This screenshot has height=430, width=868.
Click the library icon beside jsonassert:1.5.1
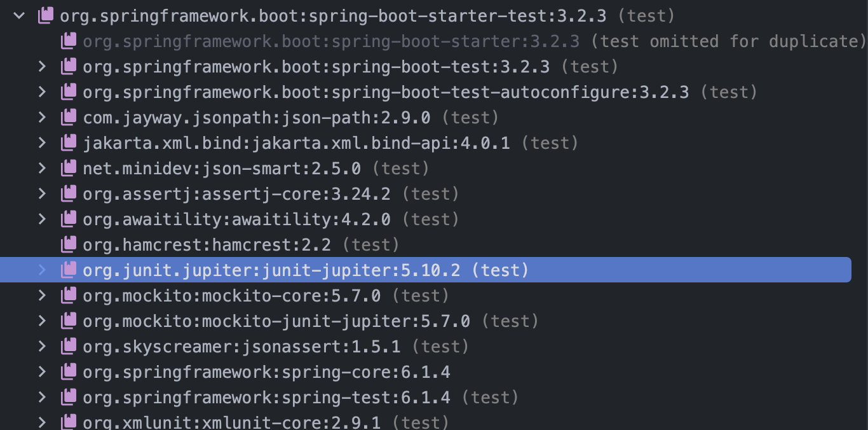coord(69,347)
